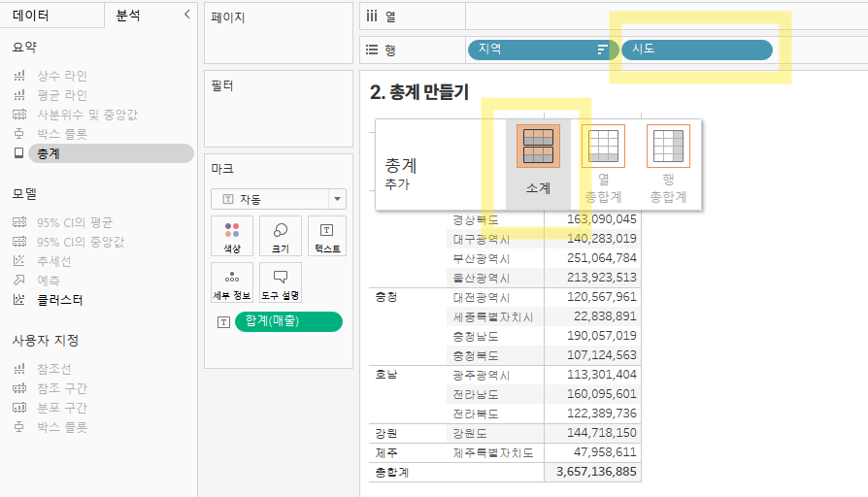Select 평균 라인 in the 요약 section
Viewport: 868px width, 497px height.
tap(62, 95)
